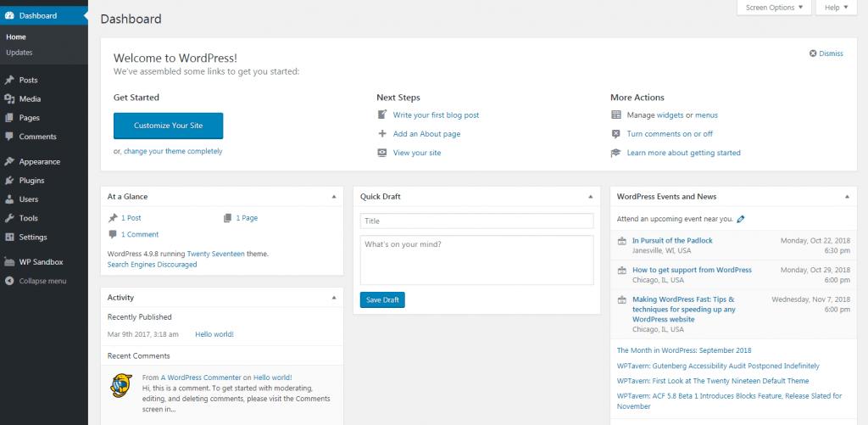
Task: Open the Turn comments on or off link
Action: tap(670, 134)
